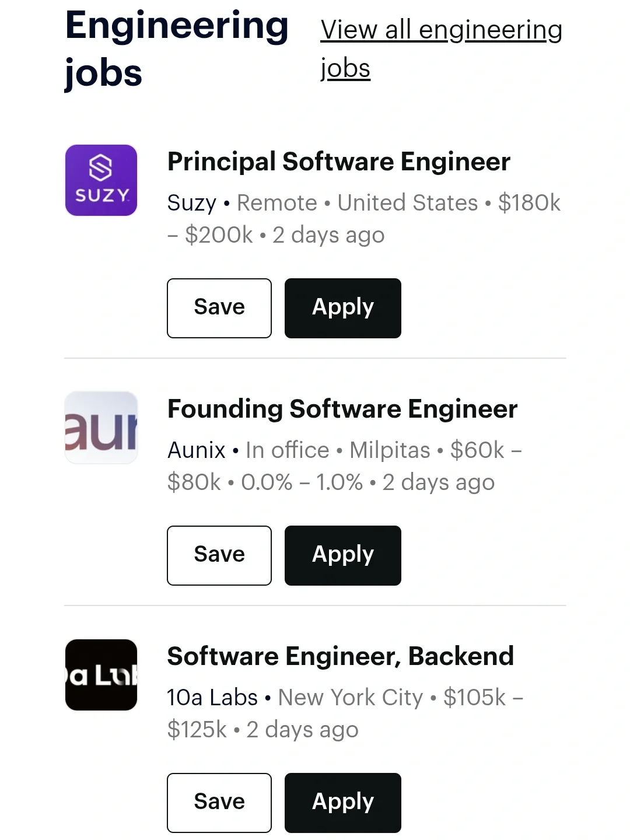The height and width of the screenshot is (840, 630).
Task: Click the New York City job details
Action: click(350, 698)
